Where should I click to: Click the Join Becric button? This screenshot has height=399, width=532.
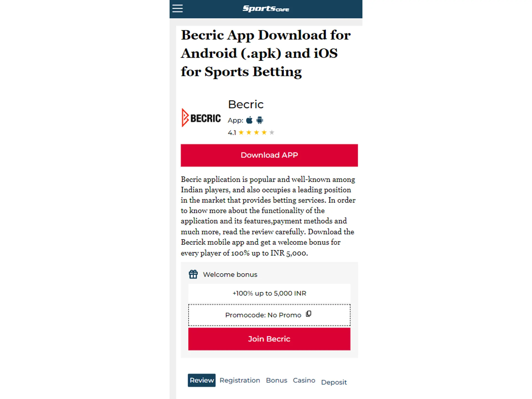coord(269,339)
